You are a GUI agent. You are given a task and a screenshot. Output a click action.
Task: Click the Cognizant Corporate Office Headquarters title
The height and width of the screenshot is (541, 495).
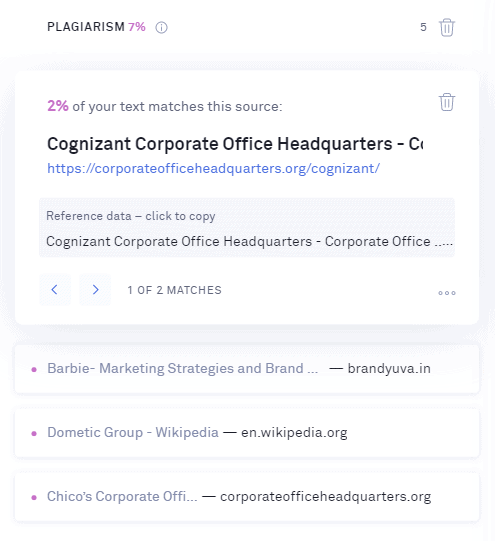tap(235, 144)
